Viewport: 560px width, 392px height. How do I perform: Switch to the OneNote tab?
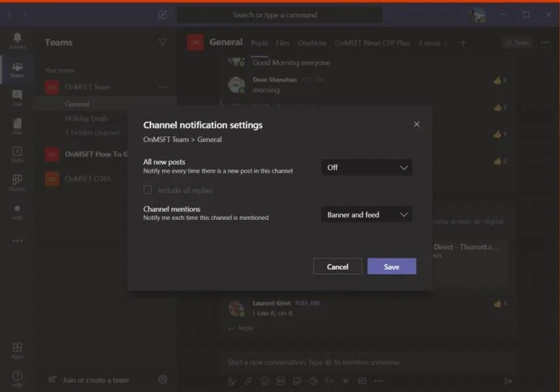[312, 43]
